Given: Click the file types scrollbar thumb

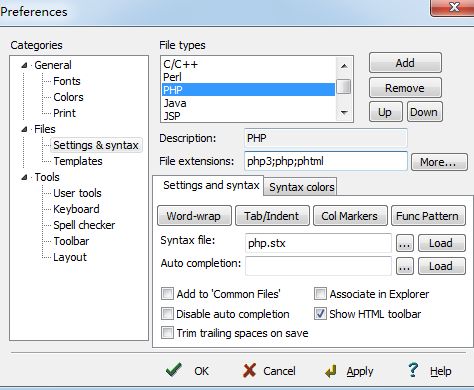Looking at the screenshot, I should [x=344, y=87].
